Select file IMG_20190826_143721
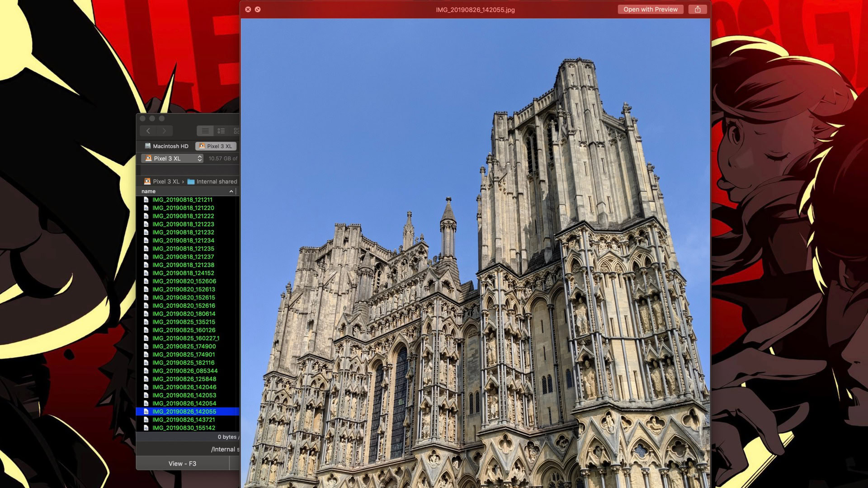 (x=184, y=420)
